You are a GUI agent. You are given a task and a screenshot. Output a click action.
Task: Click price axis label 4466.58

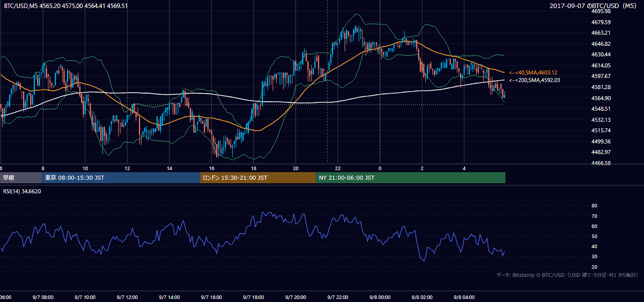click(x=601, y=163)
